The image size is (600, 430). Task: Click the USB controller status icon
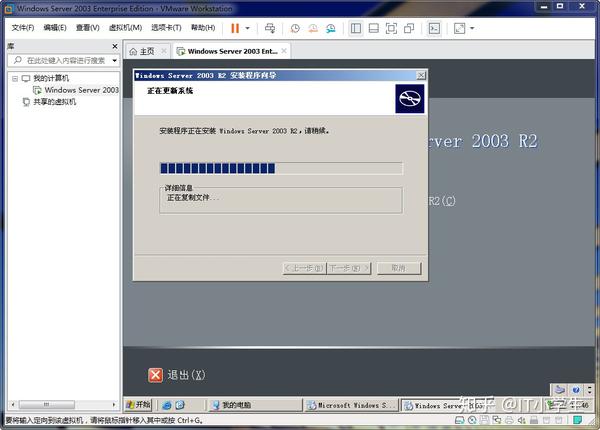click(x=534, y=420)
